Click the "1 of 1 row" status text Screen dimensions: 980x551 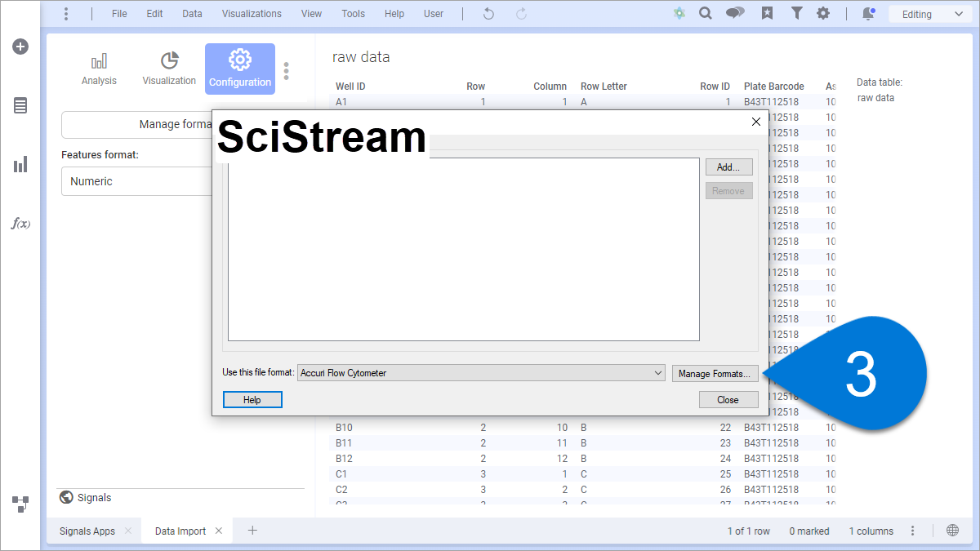pyautogui.click(x=749, y=531)
